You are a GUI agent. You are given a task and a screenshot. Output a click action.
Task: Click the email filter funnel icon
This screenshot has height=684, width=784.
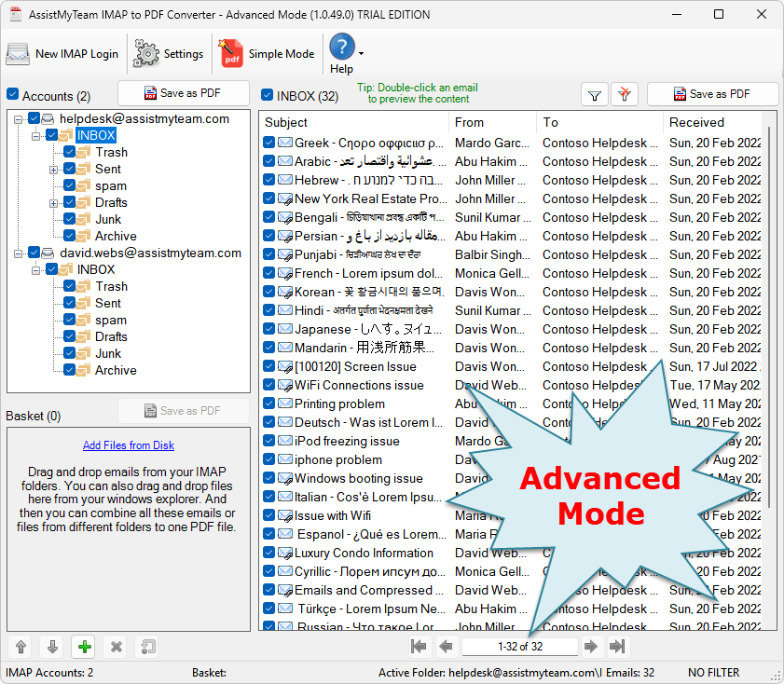point(594,94)
